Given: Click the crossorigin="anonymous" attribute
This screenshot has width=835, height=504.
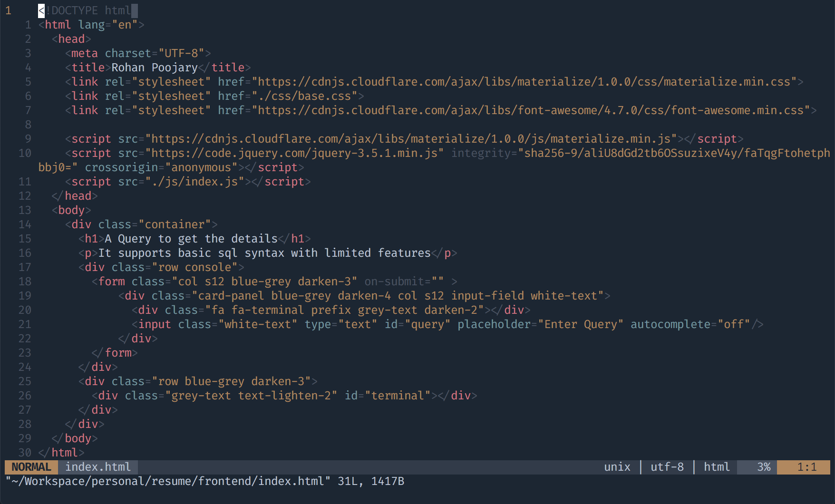Looking at the screenshot, I should [161, 167].
